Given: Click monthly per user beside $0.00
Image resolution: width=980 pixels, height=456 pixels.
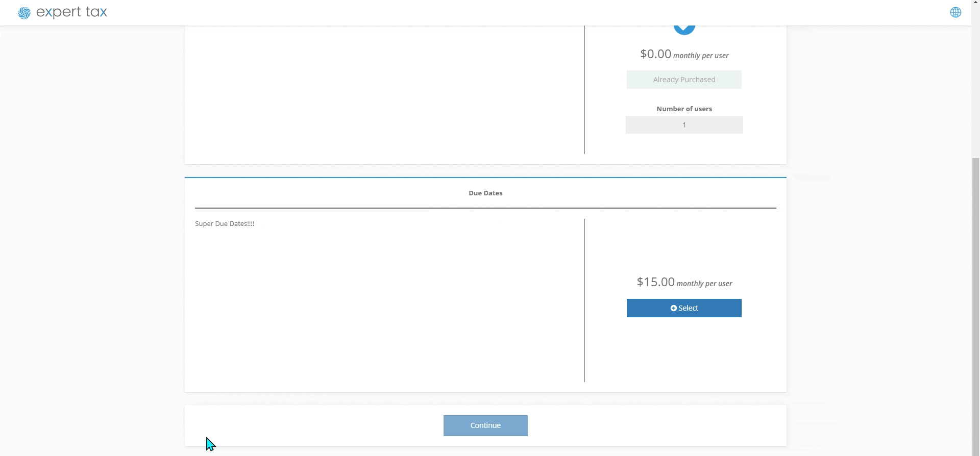Looking at the screenshot, I should pos(701,56).
